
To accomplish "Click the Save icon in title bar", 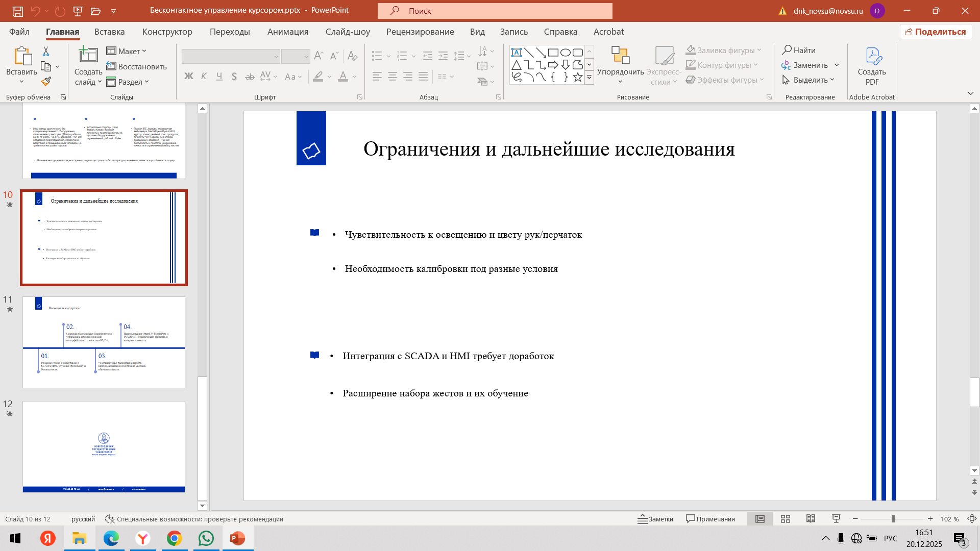I will pos(17,11).
